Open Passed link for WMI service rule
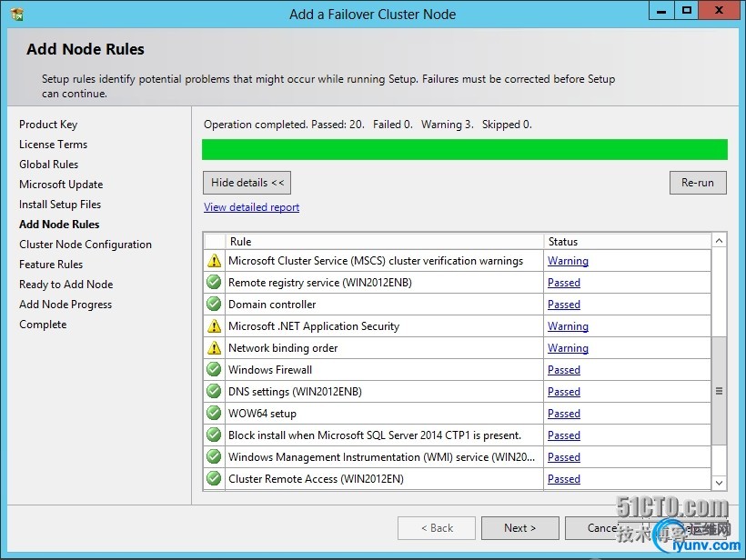 click(564, 457)
